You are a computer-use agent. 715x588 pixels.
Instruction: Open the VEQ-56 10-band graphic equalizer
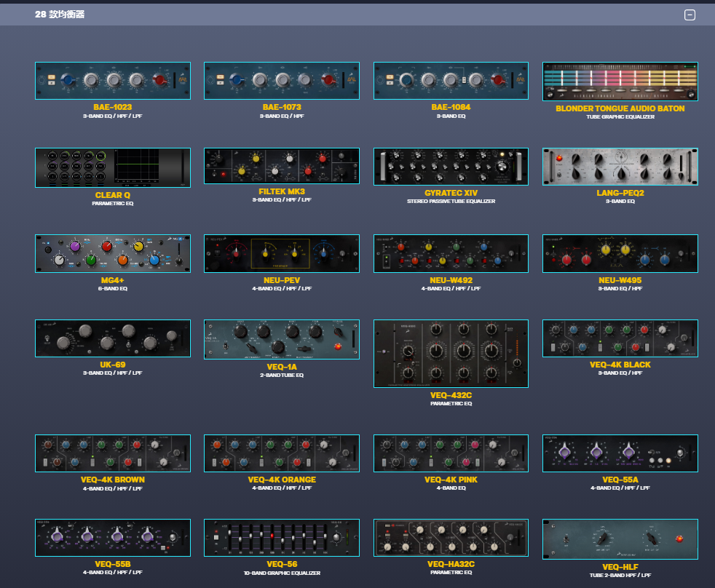[281, 538]
